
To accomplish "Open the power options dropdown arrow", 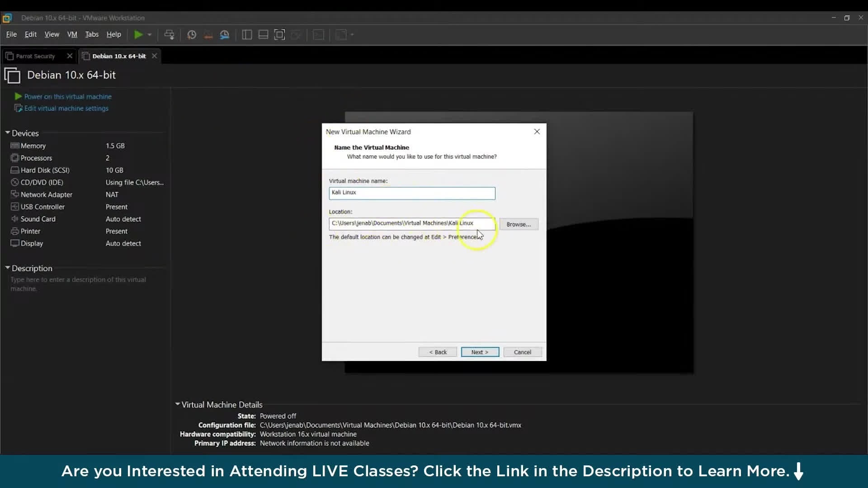I will point(150,34).
